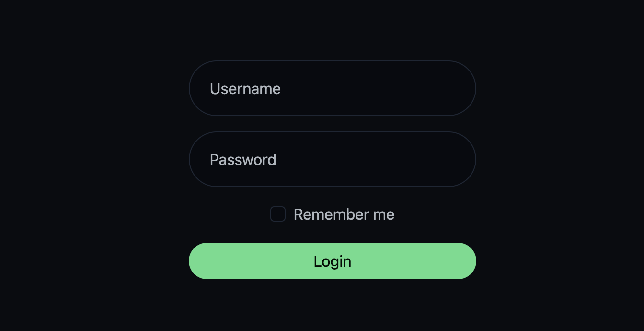Toggle the Remember me checkbox

click(278, 214)
